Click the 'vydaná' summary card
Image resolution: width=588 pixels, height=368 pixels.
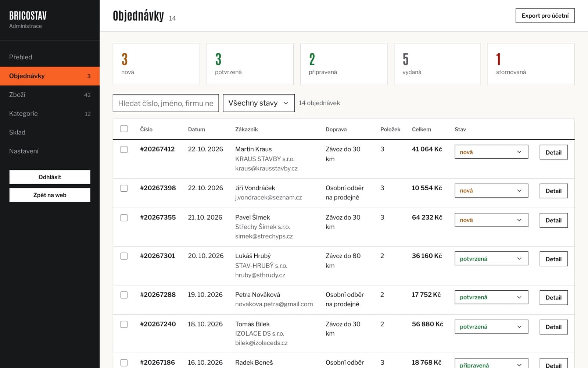coord(437,64)
